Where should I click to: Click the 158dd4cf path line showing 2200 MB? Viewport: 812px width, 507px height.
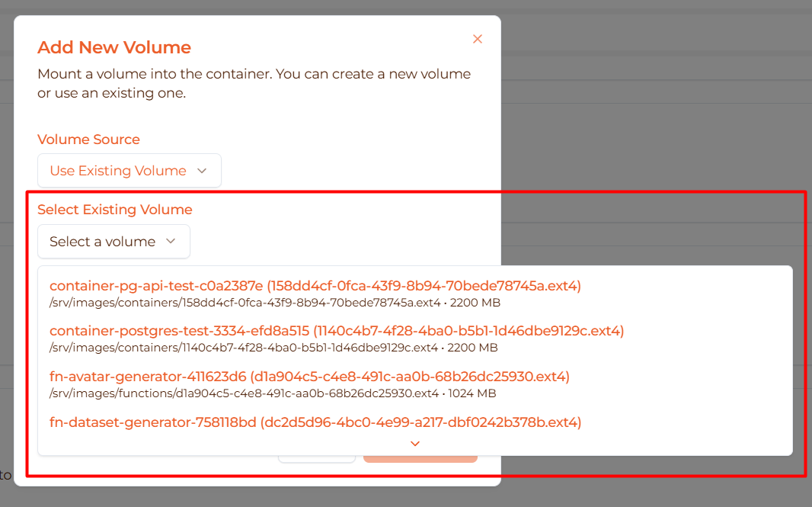tap(274, 303)
